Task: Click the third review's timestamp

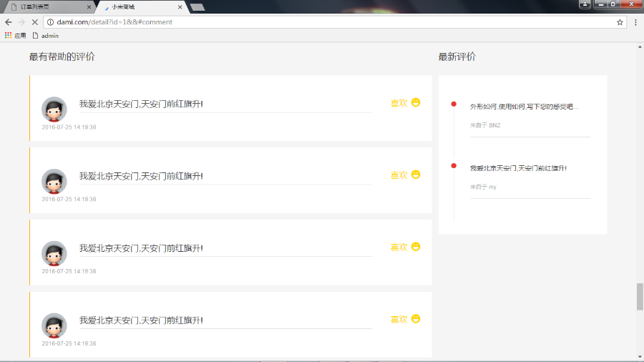Action: click(69, 271)
